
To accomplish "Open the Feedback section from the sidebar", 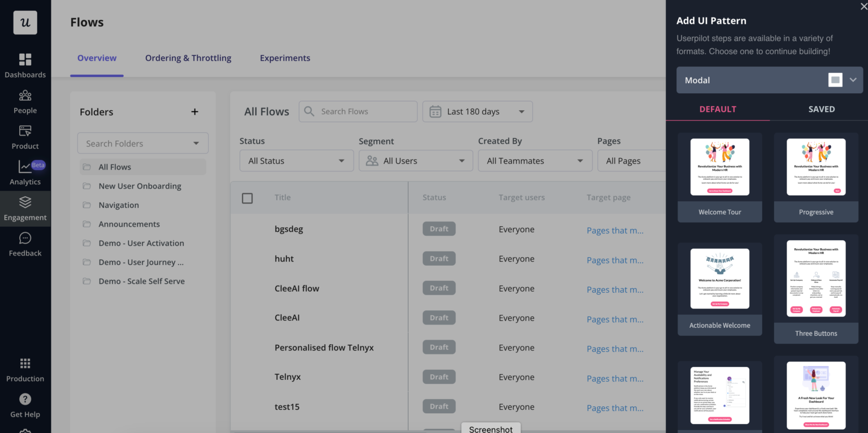I will pos(25,244).
